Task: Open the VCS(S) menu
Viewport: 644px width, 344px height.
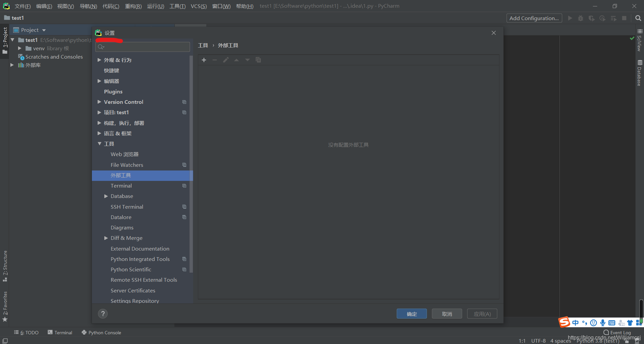Action: [199, 6]
